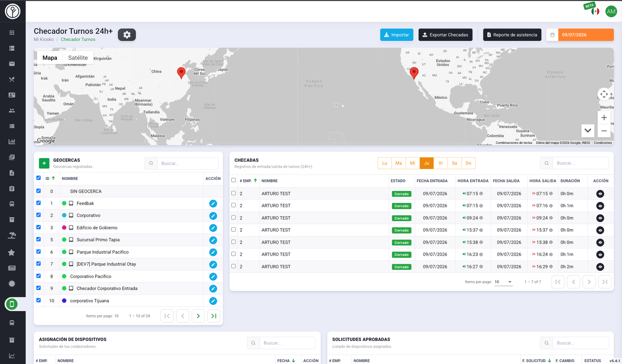Check the checada row with entry 09:24
The height and width of the screenshot is (364, 622).
pos(234,218)
